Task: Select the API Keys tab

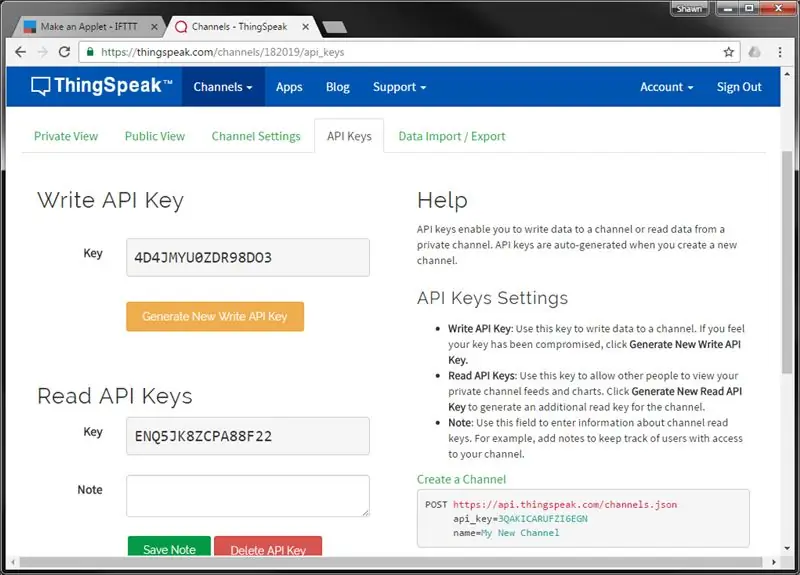Action: pos(349,136)
